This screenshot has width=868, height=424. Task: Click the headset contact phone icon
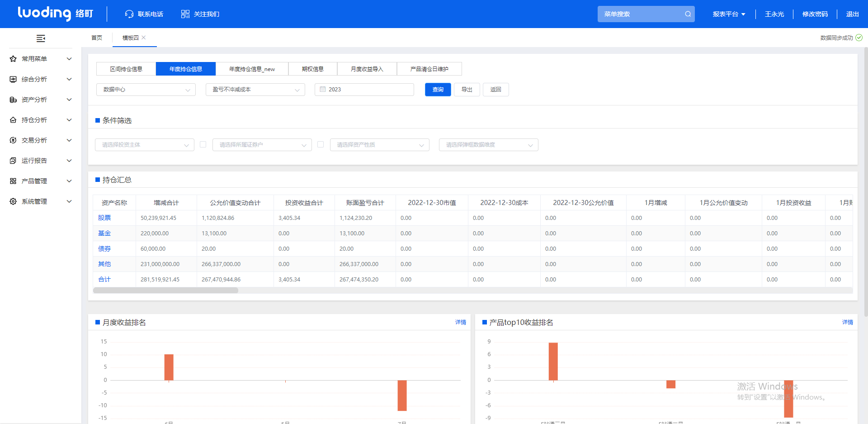pos(129,14)
